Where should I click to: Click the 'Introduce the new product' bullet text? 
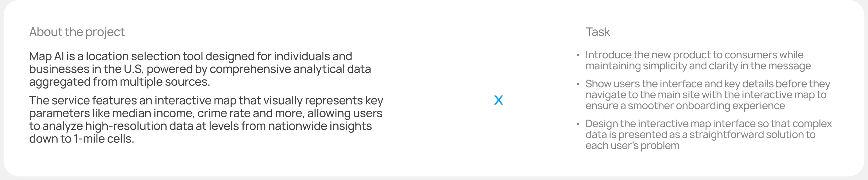(694, 55)
